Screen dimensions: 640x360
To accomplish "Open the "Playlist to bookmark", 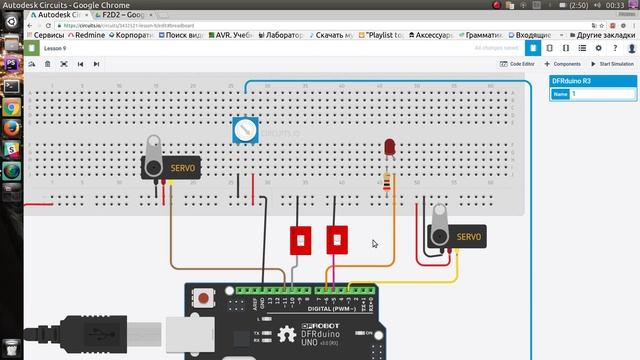I will [x=381, y=35].
